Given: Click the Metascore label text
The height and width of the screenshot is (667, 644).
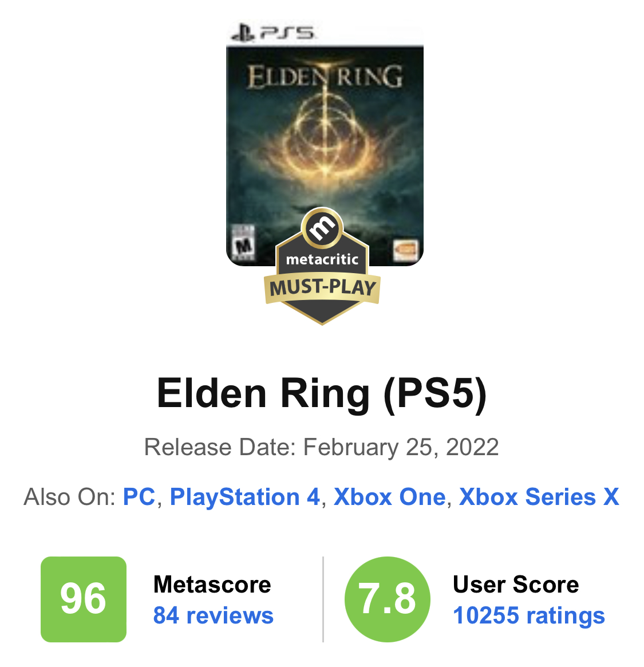Looking at the screenshot, I should tap(212, 584).
